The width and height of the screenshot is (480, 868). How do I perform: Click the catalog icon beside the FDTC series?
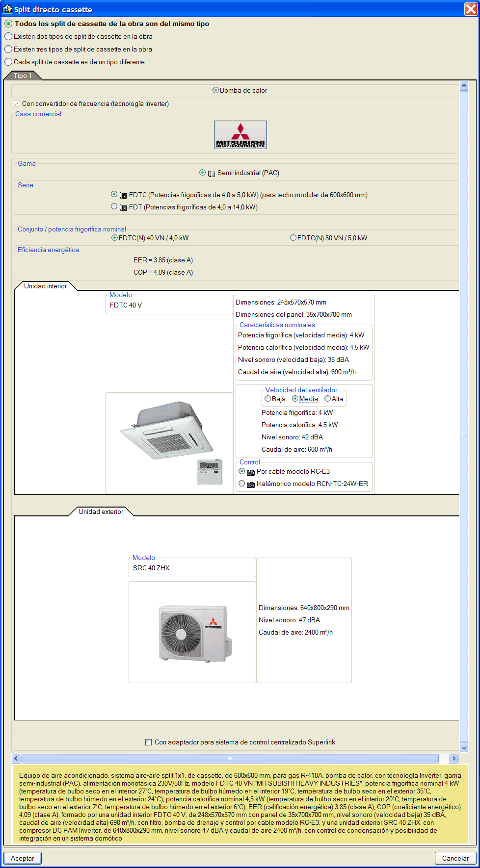coord(123,195)
